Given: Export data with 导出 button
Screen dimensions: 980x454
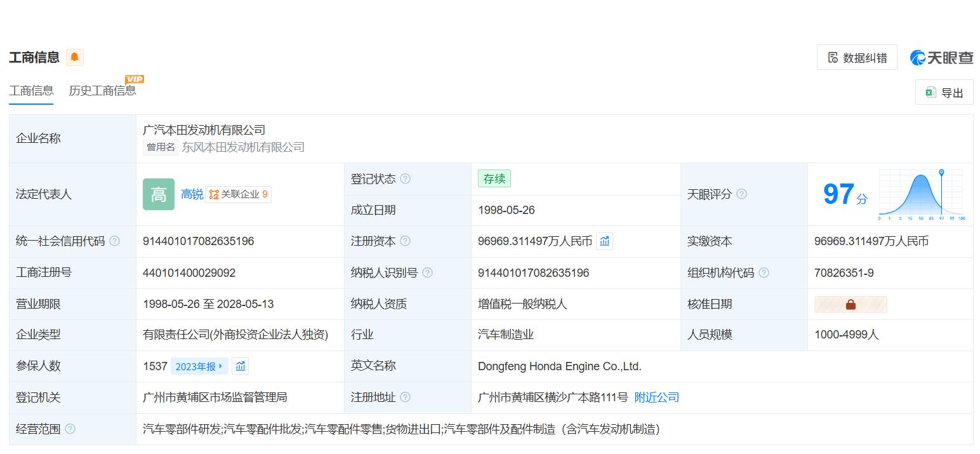Looking at the screenshot, I should [944, 93].
